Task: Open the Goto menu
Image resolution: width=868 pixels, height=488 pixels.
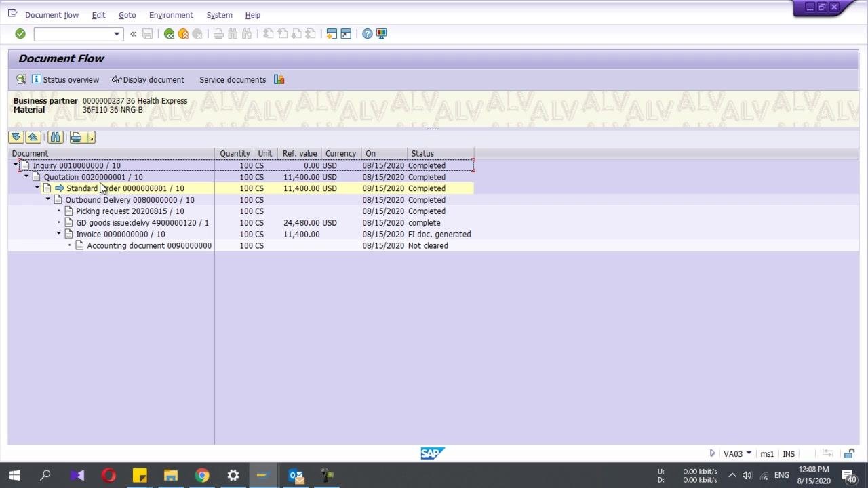Action: tap(127, 15)
